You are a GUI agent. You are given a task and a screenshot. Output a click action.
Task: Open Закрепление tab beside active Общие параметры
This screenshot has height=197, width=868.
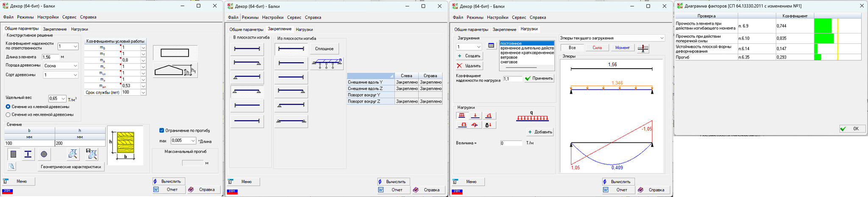pyautogui.click(x=55, y=29)
